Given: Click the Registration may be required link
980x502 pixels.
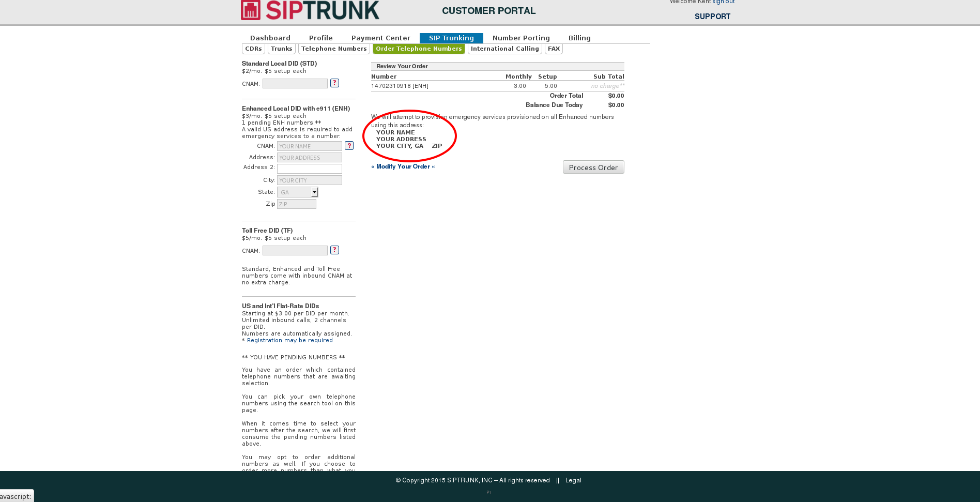Looking at the screenshot, I should coord(290,340).
